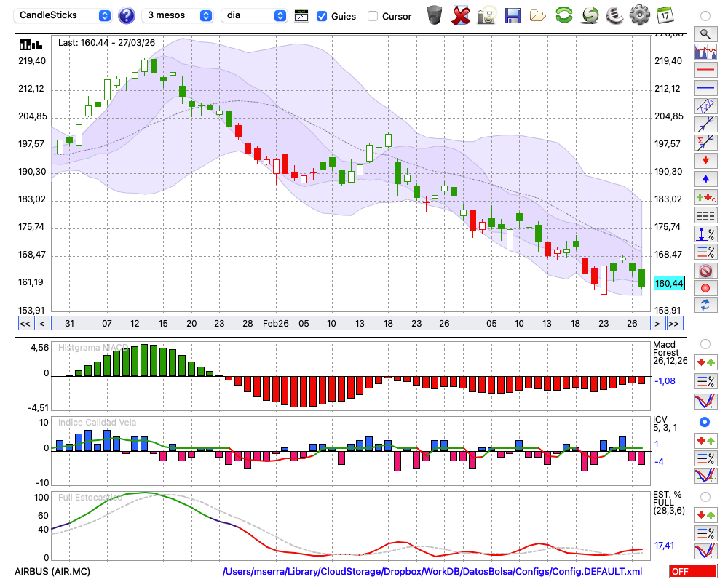Click the green refresh arrows icon
The image size is (728, 582).
(563, 15)
